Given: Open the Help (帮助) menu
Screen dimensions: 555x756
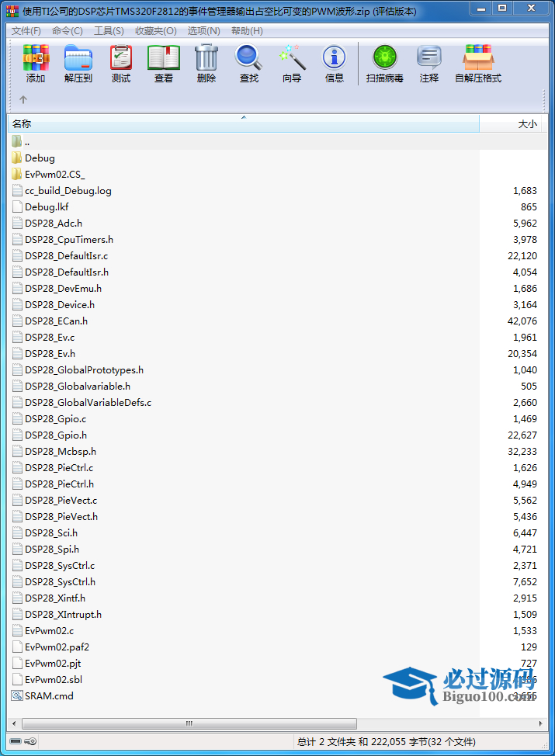Looking at the screenshot, I should [x=247, y=31].
